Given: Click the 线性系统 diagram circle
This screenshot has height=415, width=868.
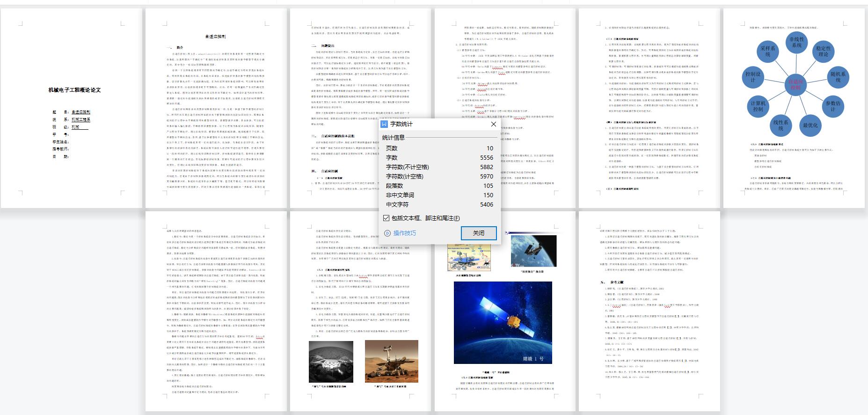Looking at the screenshot, I should click(x=780, y=125).
